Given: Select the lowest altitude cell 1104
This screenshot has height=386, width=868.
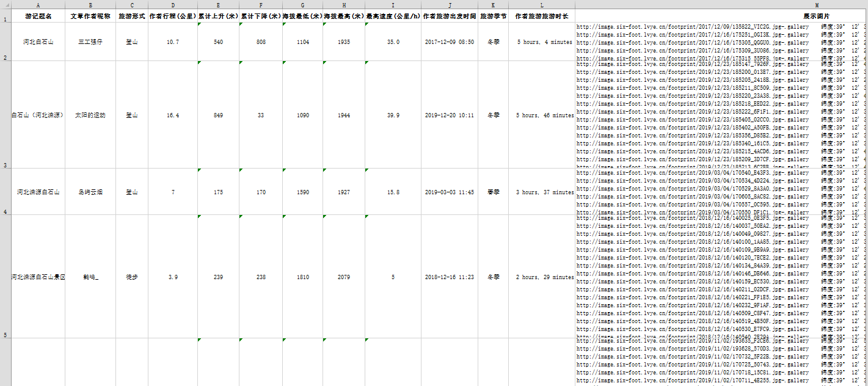Looking at the screenshot, I should (303, 42).
